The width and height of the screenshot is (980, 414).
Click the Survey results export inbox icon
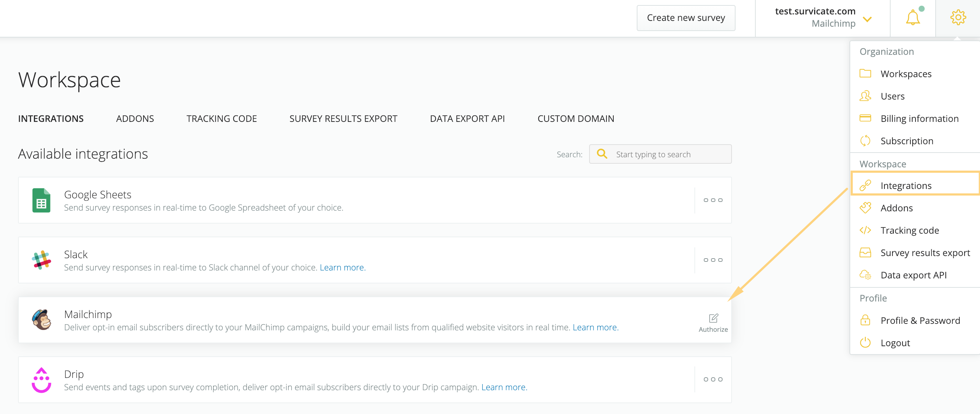pyautogui.click(x=865, y=252)
